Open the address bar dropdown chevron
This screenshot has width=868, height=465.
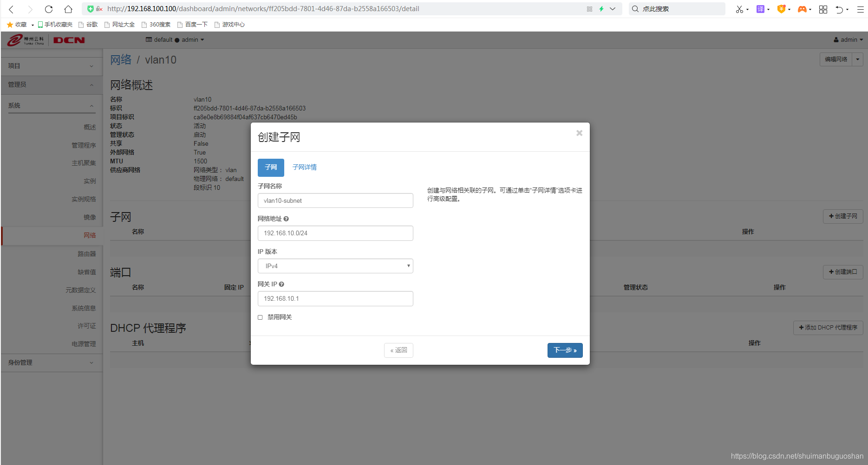click(x=613, y=9)
